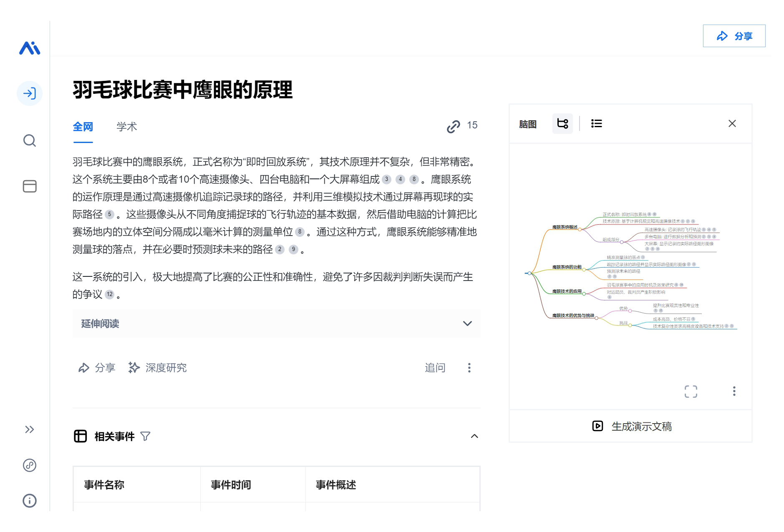Open the library panel icon in sidebar
The height and width of the screenshot is (532, 784).
click(30, 186)
